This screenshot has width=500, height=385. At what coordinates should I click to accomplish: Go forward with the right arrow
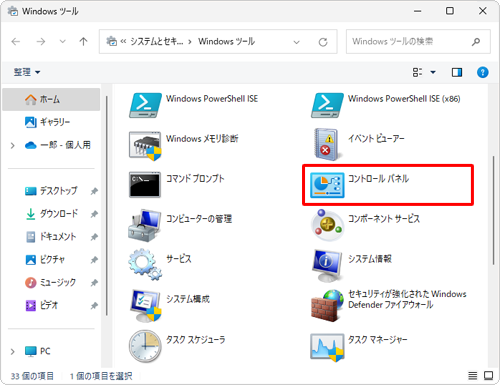click(41, 42)
